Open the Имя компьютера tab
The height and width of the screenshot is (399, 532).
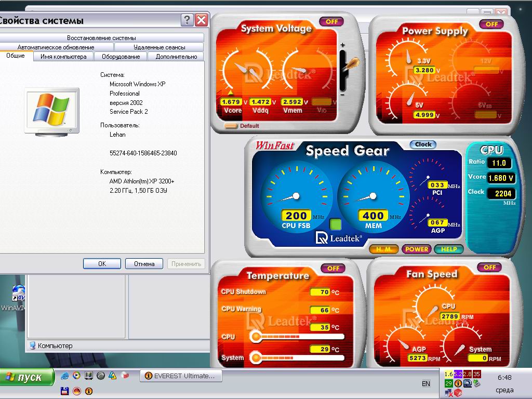[63, 57]
